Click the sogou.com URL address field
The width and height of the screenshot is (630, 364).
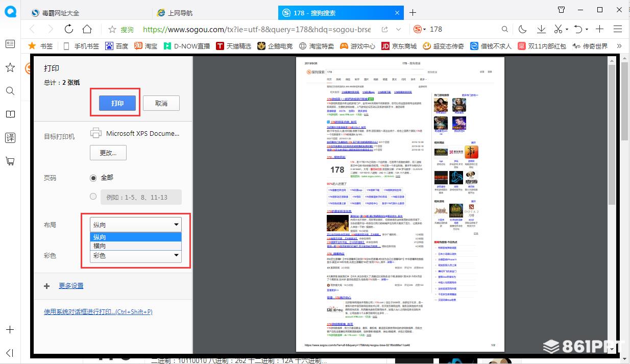[257, 29]
